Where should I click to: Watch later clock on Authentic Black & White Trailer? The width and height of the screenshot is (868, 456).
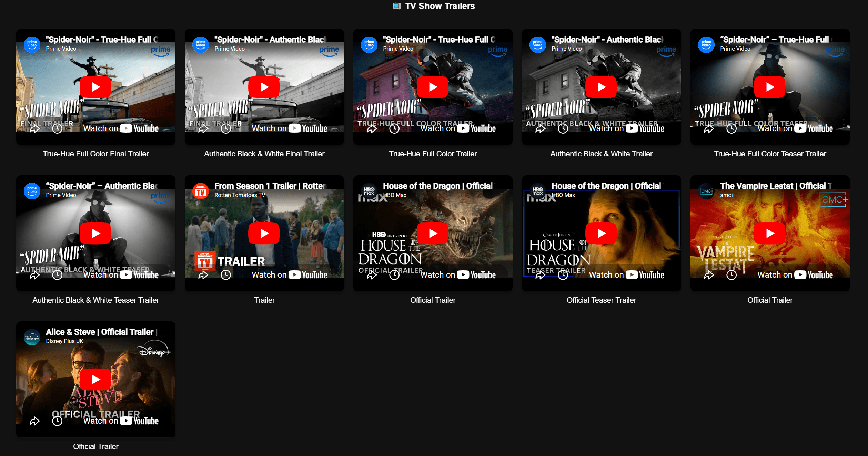[563, 129]
